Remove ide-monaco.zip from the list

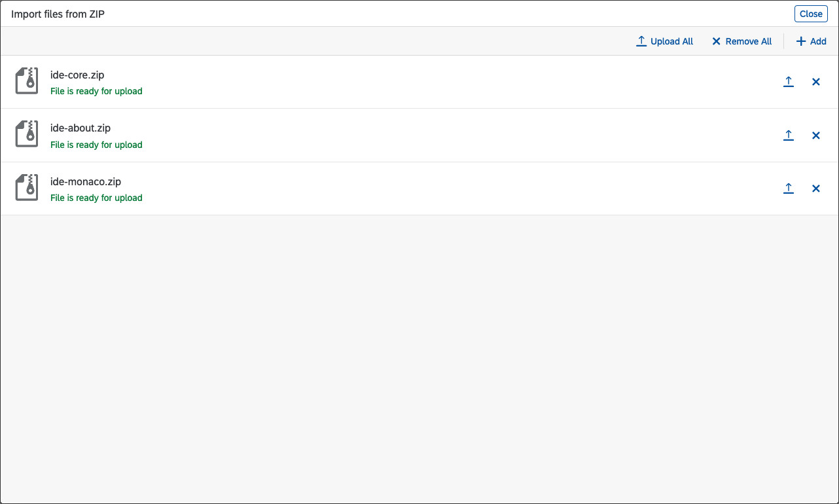click(815, 188)
